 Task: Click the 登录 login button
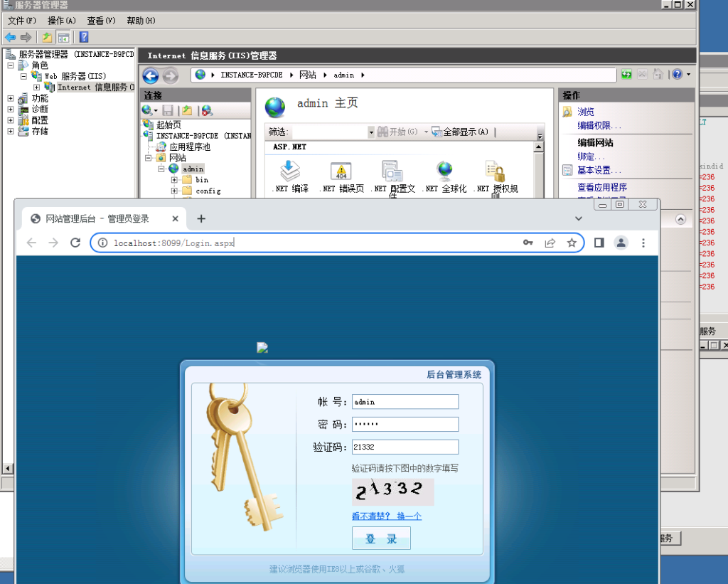click(381, 539)
